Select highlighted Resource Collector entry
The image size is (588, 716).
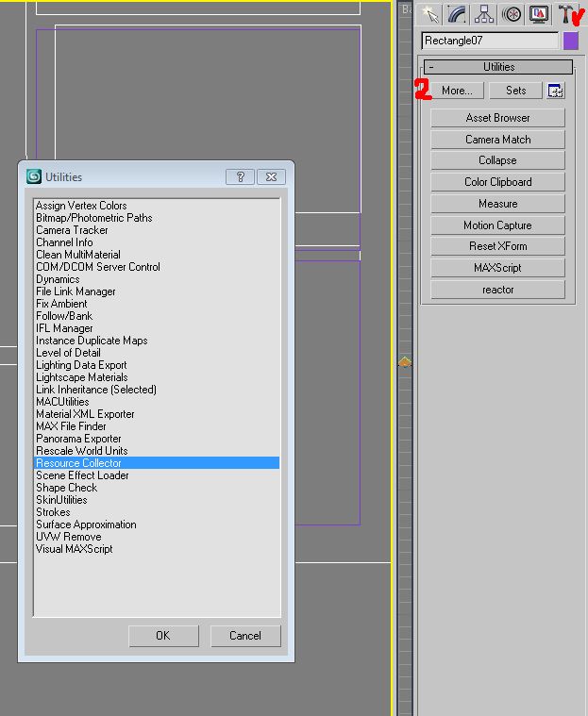tap(157, 463)
